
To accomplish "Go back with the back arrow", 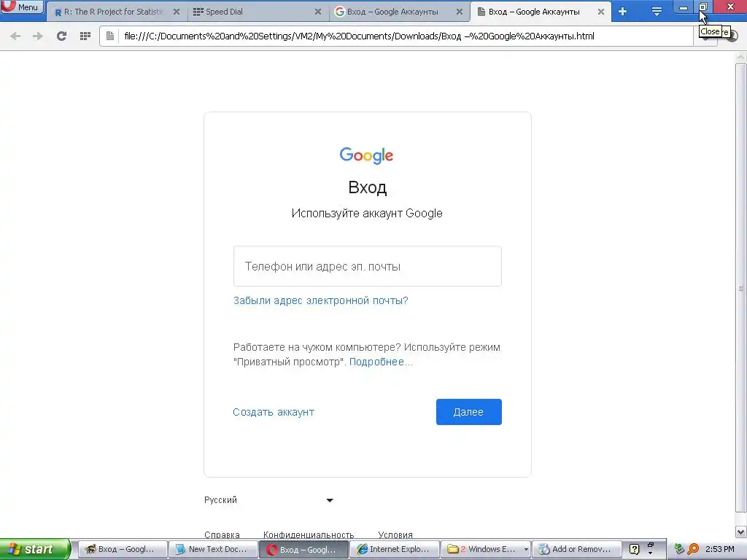I will [15, 36].
